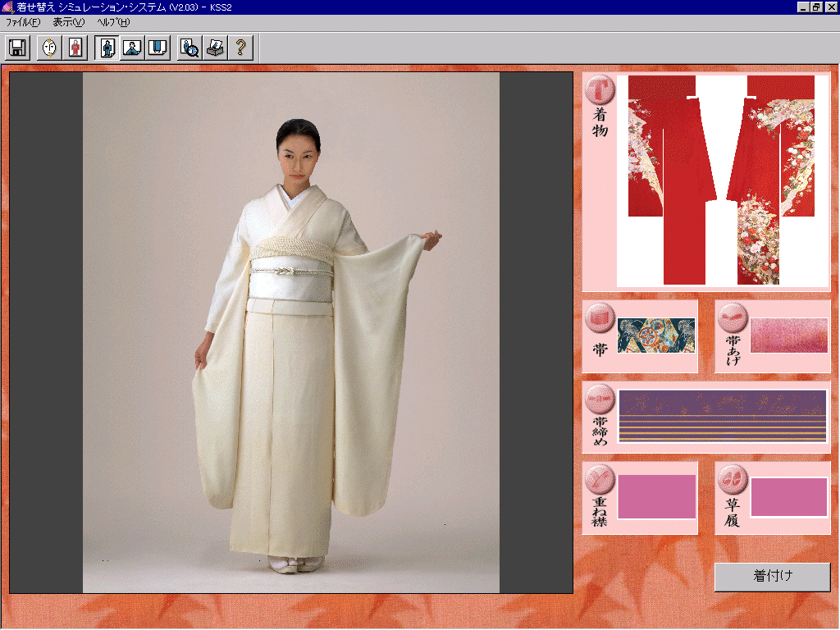Switch to upper-body portrait view icon
This screenshot has height=630, width=840.
pos(132,48)
